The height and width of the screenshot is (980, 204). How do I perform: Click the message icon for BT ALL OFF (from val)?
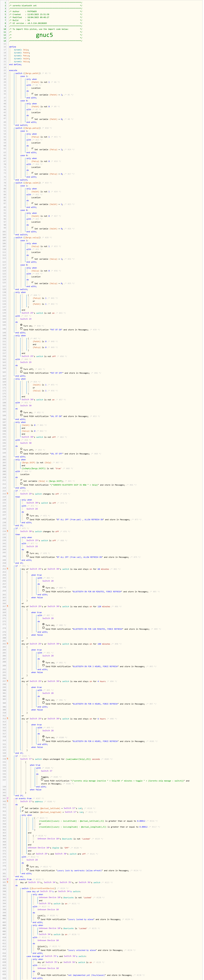click(x=27, y=556)
